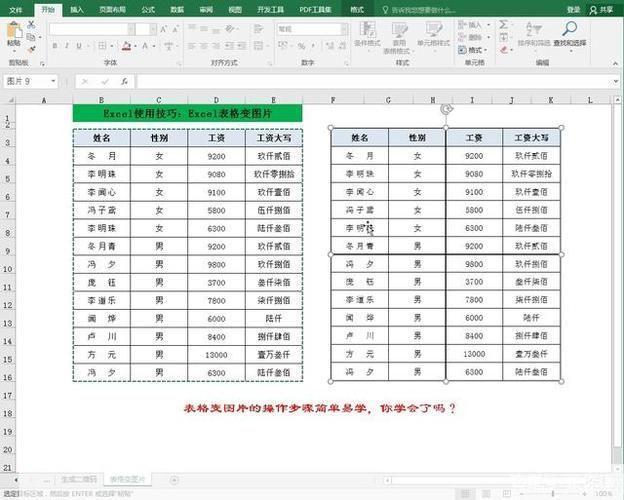Apply the red fill color bucket
The image size is (624, 500).
click(127, 46)
